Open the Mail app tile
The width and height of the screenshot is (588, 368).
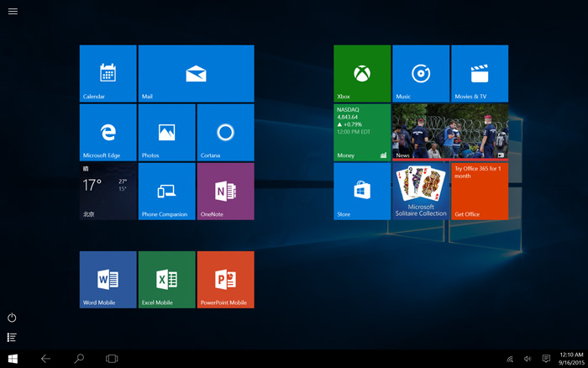pos(196,74)
